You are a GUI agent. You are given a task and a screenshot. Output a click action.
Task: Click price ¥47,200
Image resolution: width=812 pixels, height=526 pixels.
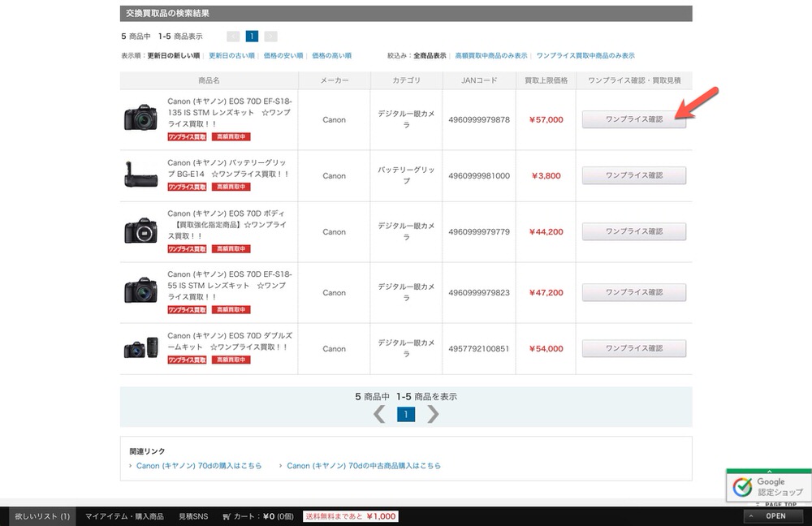(x=546, y=292)
